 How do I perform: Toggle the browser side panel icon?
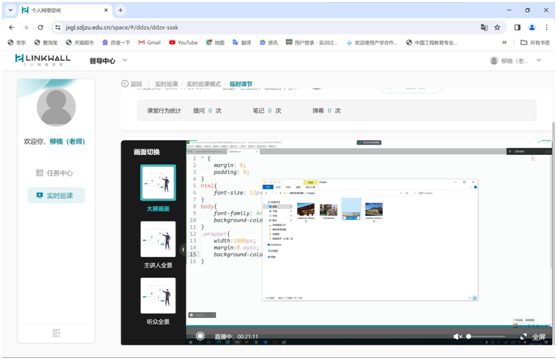coord(517,27)
